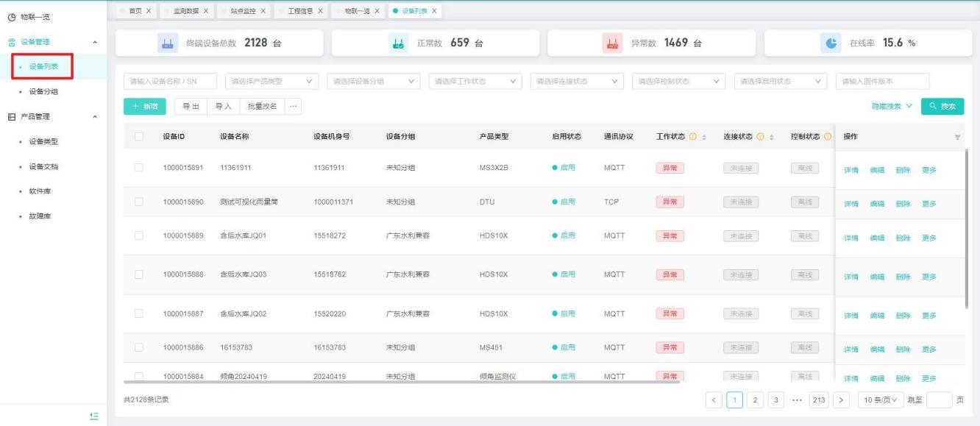The height and width of the screenshot is (426, 980).
Task: Select checkbox for 含后水库JQ01 row
Action: click(138, 235)
